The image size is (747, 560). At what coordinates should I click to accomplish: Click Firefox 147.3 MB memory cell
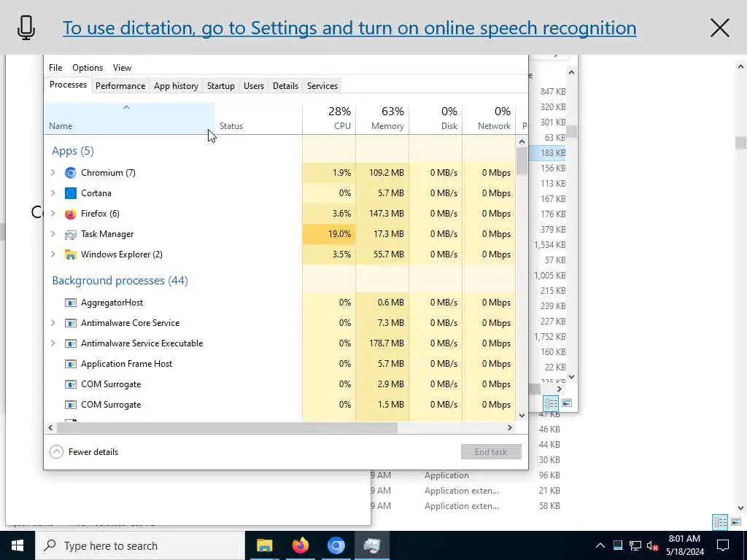(382, 214)
